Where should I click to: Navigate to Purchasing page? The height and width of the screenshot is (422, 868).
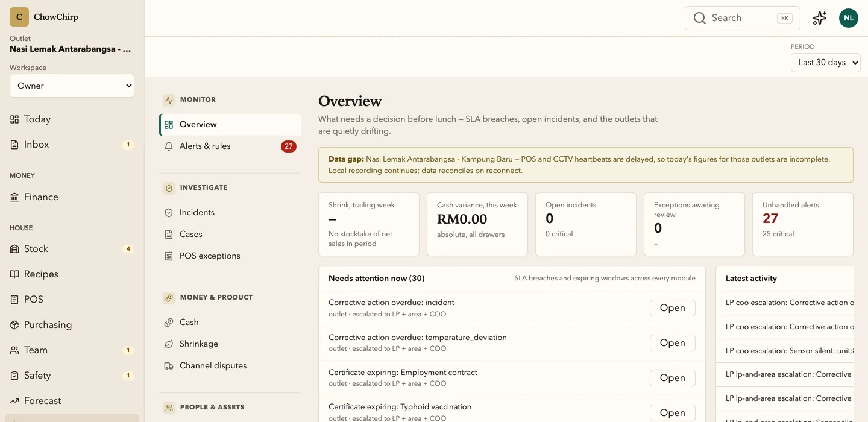pos(72,325)
